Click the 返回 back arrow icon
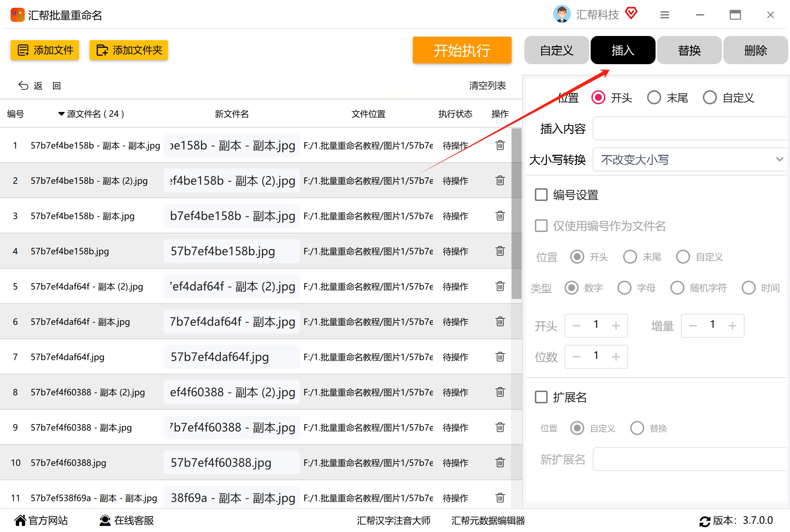 (x=23, y=86)
